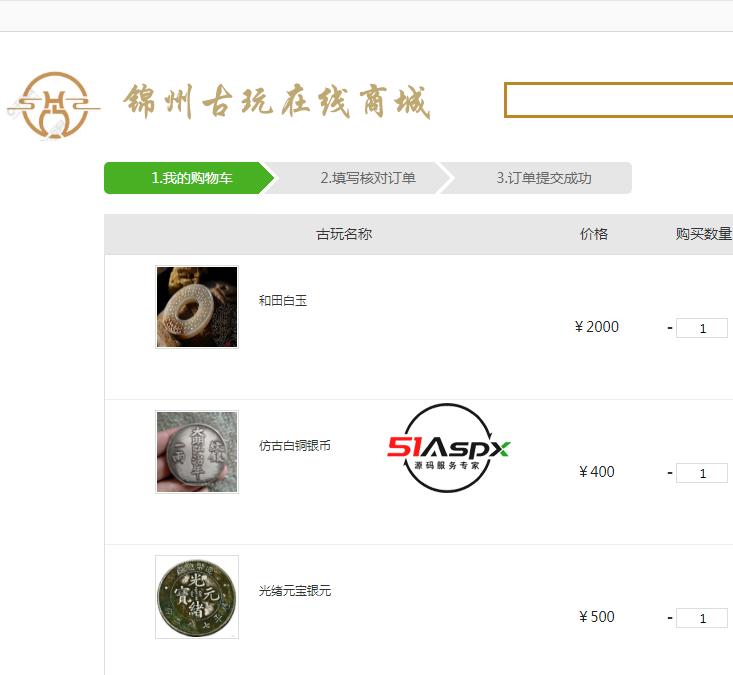This screenshot has width=733, height=675.
Task: Click inside the search input box
Action: pyautogui.click(x=618, y=100)
